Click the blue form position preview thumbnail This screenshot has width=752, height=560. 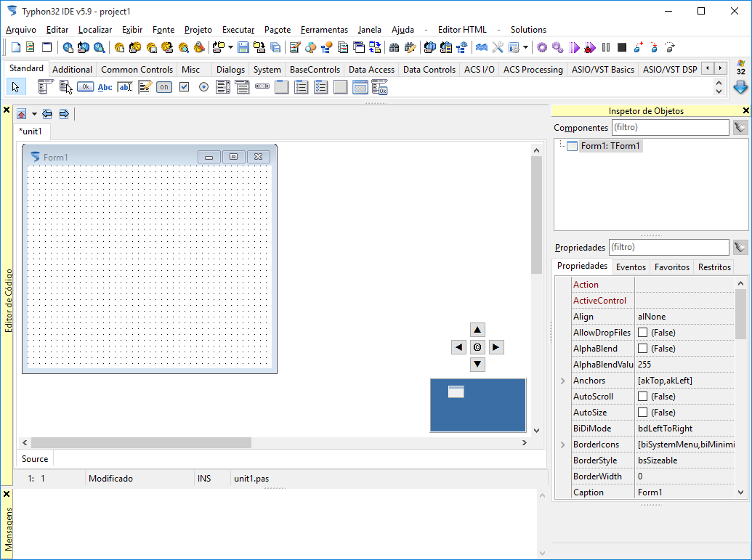click(x=477, y=405)
